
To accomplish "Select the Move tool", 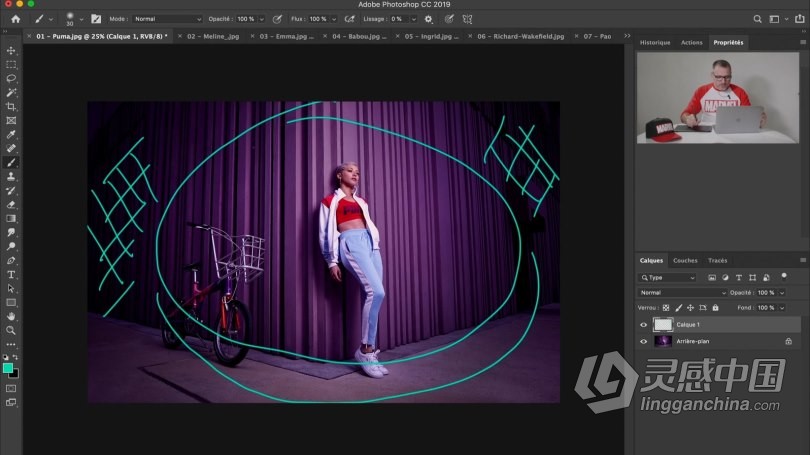I will (11, 51).
